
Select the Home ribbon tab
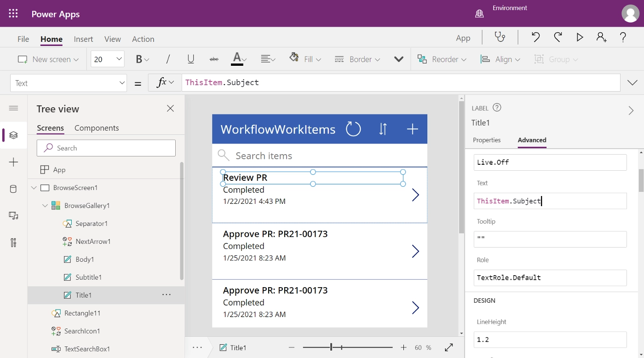(x=52, y=39)
